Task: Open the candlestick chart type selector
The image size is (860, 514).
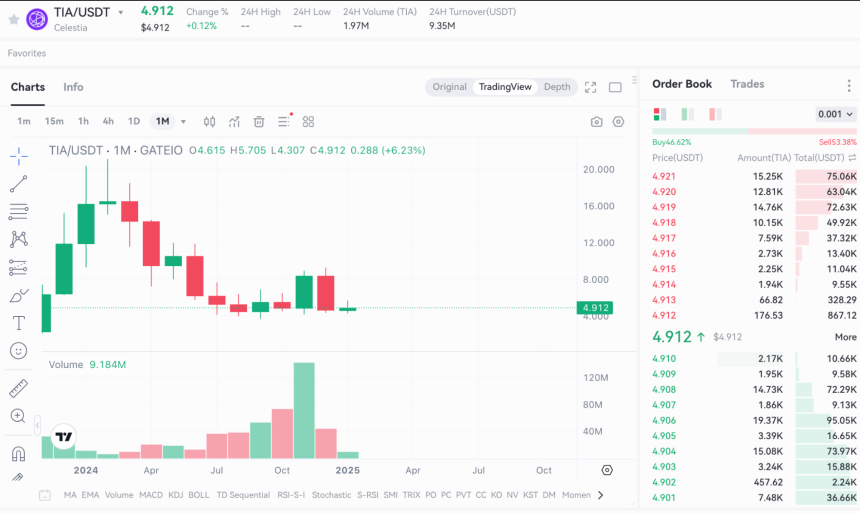Action: coord(210,122)
